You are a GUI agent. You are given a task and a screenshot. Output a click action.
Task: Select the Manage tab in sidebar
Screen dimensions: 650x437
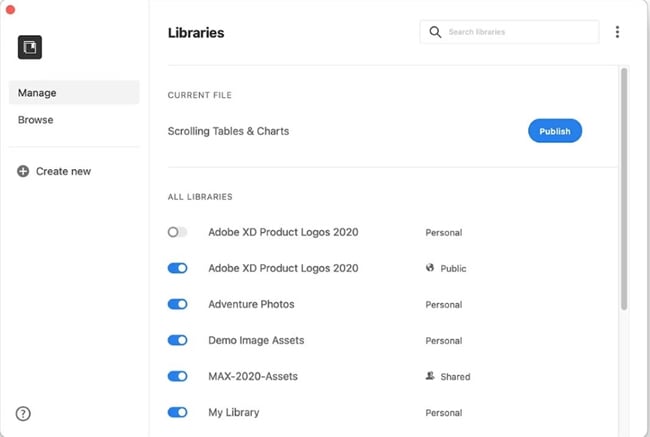pyautogui.click(x=74, y=92)
